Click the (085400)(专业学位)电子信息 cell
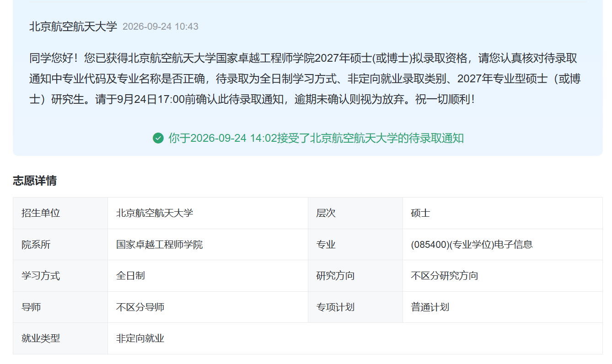The height and width of the screenshot is (364, 612). [503, 245]
